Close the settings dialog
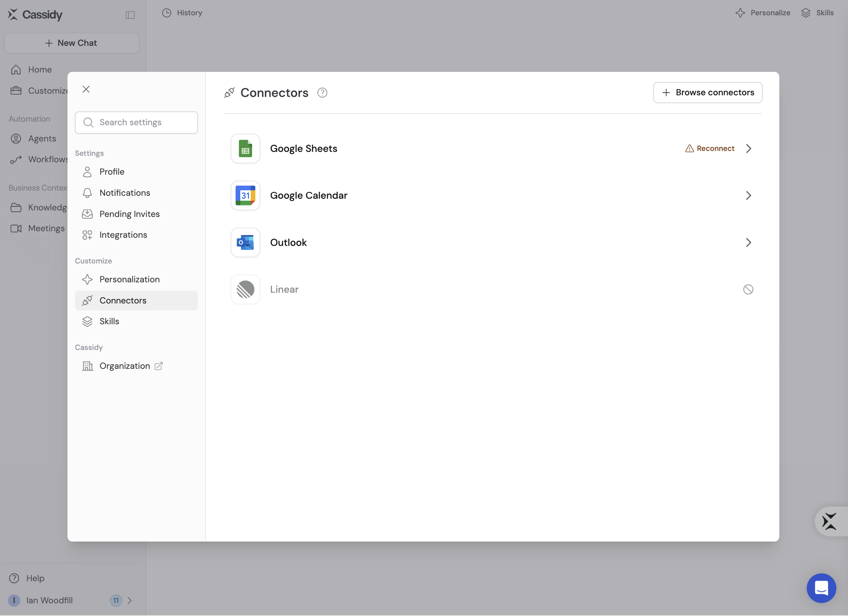 pos(86,89)
